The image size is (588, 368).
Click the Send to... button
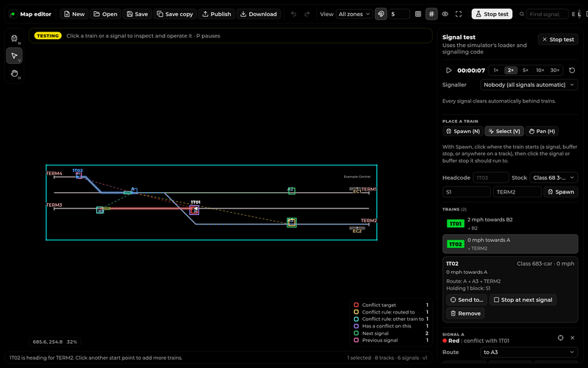pyautogui.click(x=467, y=300)
